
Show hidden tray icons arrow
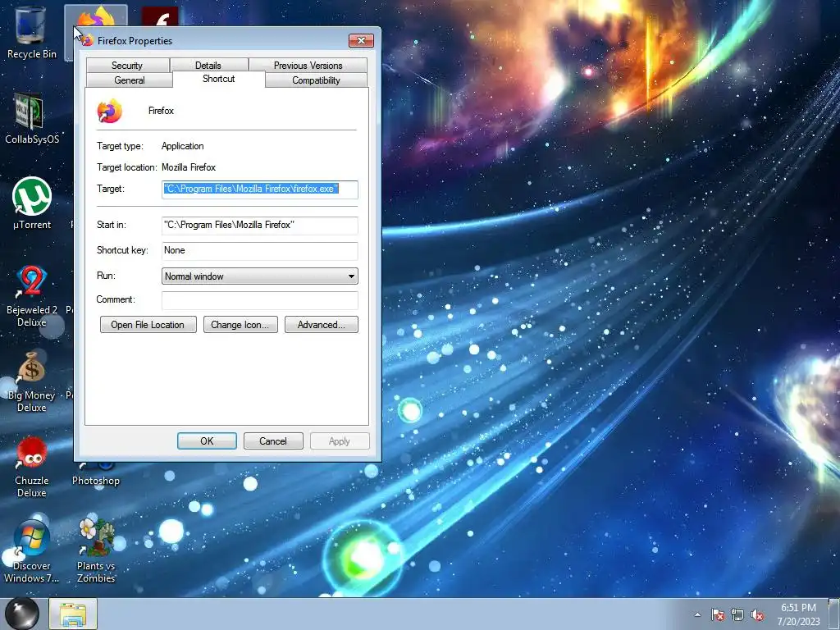[x=697, y=614]
